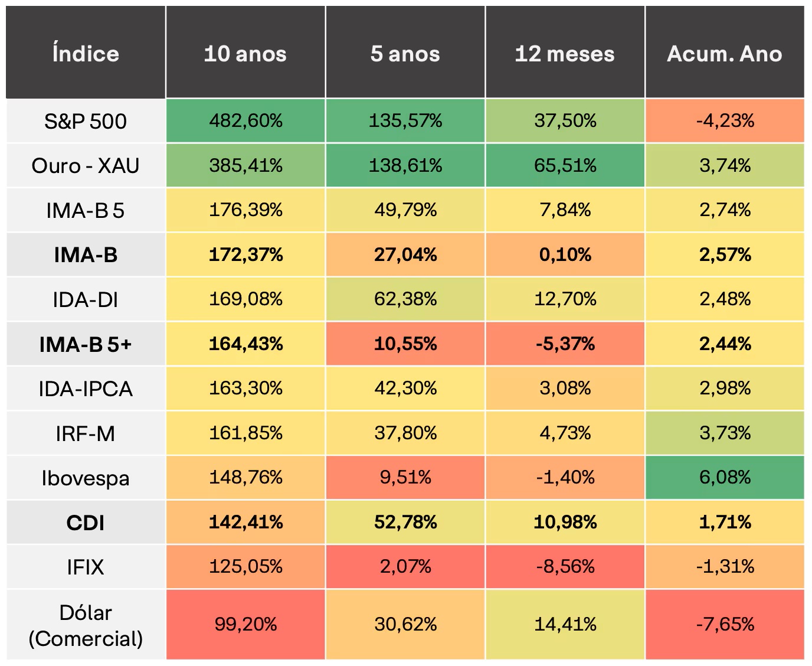Select the 10 anos column header
The image size is (812, 666).
coord(245,54)
